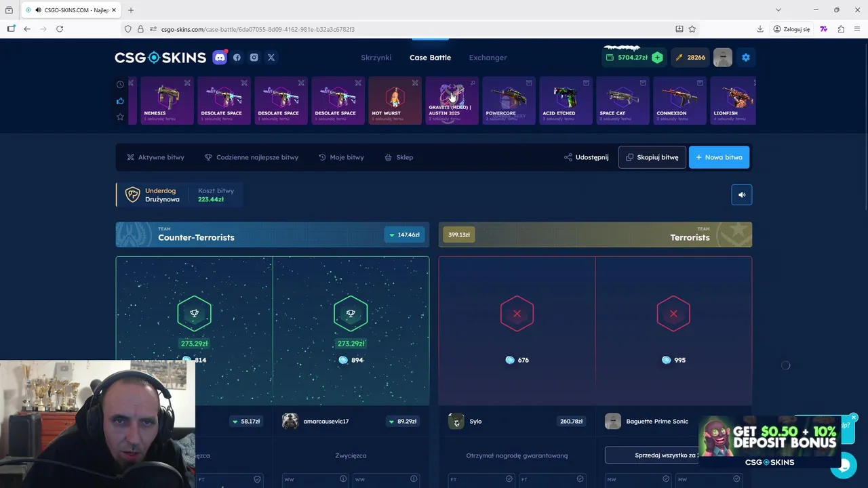This screenshot has height=488, width=868.
Task: Open the Exchanger tab
Action: pos(488,58)
